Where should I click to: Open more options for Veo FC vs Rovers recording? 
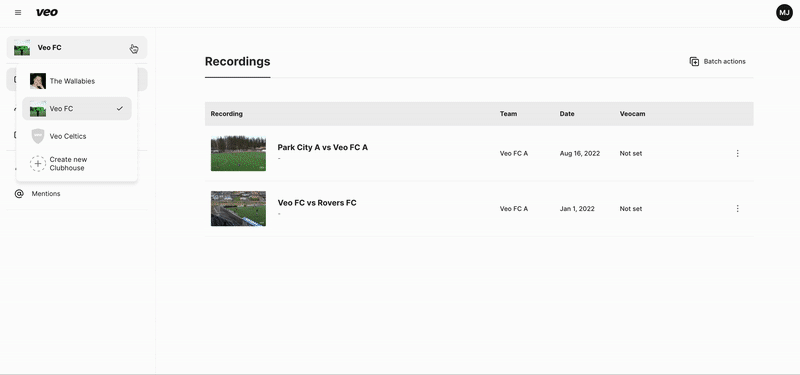(x=737, y=209)
